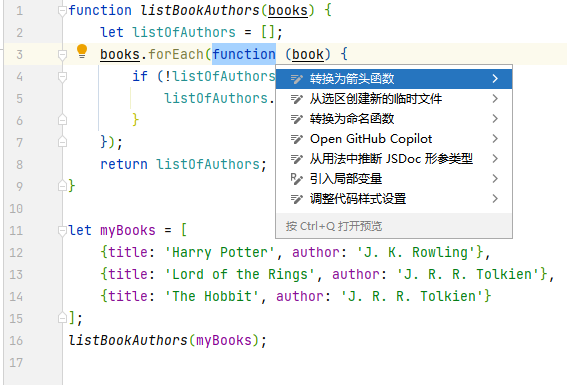
Task: Click the fold end marker on line 6
Action: [x=62, y=120]
